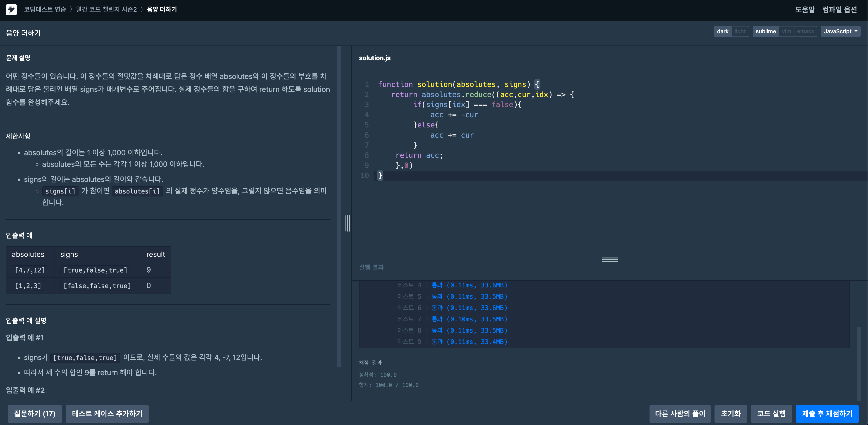Click 테스트 케이스 추가하기 button
This screenshot has height=425, width=868.
[107, 413]
